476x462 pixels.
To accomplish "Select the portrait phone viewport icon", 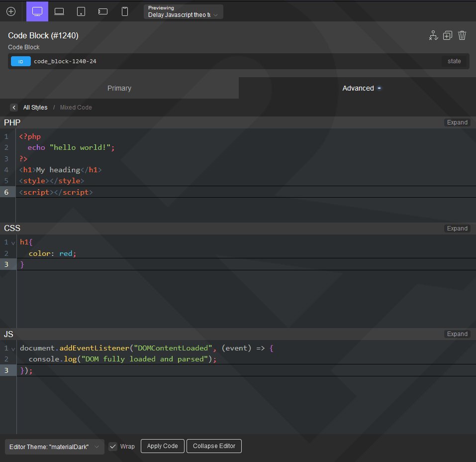I will coord(125,11).
